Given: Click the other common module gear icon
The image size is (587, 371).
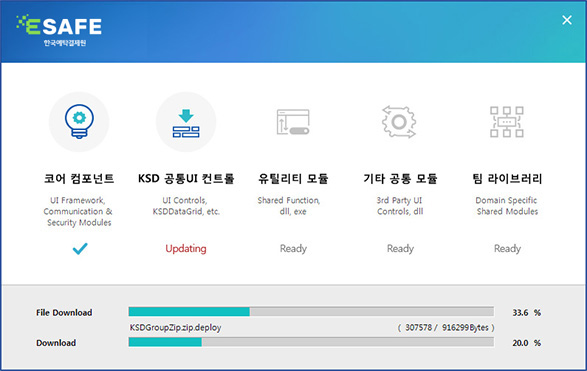Looking at the screenshot, I should [x=399, y=122].
